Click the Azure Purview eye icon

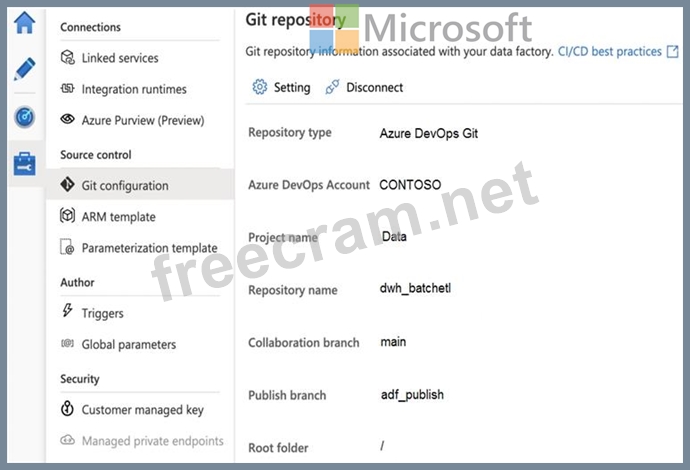68,120
